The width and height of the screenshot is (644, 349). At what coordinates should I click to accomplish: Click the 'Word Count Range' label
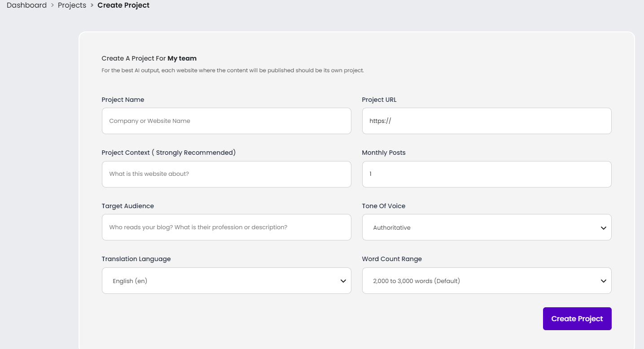pos(392,259)
